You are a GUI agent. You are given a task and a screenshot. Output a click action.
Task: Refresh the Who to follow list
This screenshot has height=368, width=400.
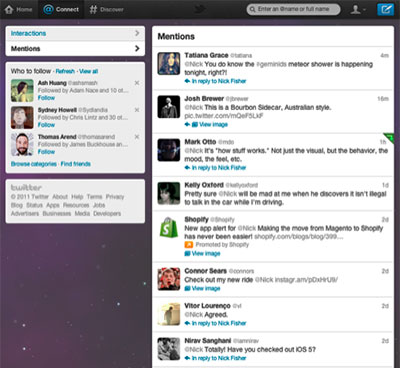point(65,71)
